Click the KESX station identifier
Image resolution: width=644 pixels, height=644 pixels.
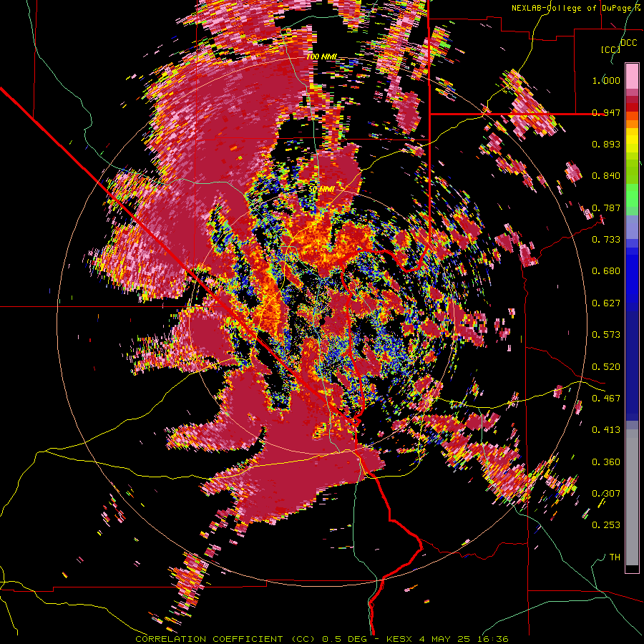coord(401,639)
